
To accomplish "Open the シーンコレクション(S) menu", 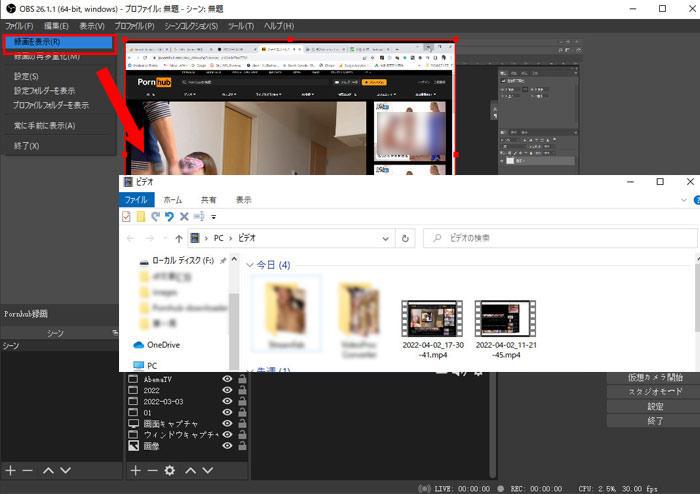I will 191,26.
